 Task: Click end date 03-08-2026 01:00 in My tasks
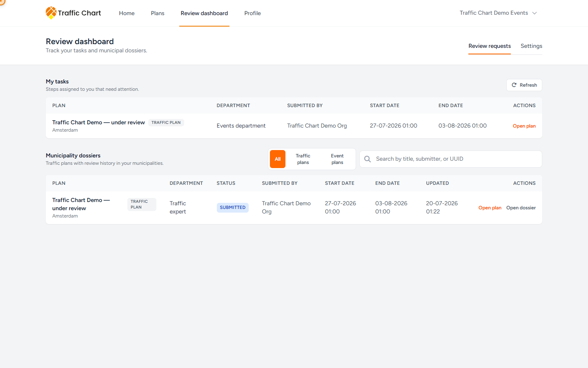(462, 126)
